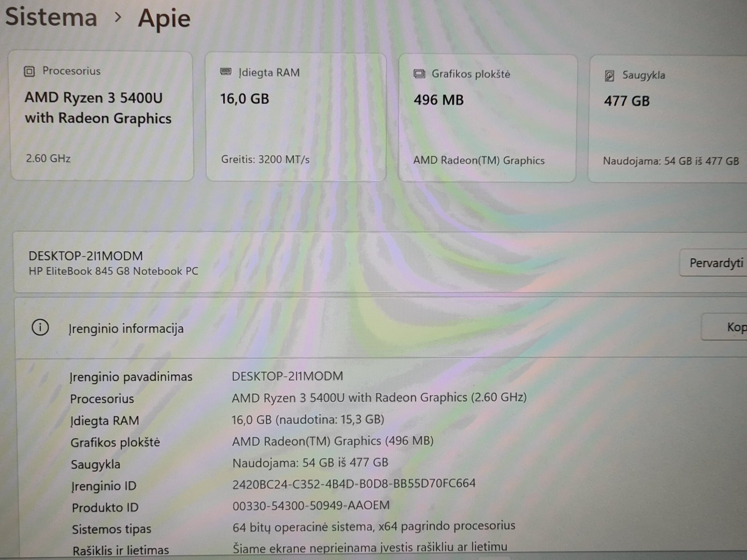747x560 pixels.
Task: Click the Saugykla drive icon
Action: (609, 76)
